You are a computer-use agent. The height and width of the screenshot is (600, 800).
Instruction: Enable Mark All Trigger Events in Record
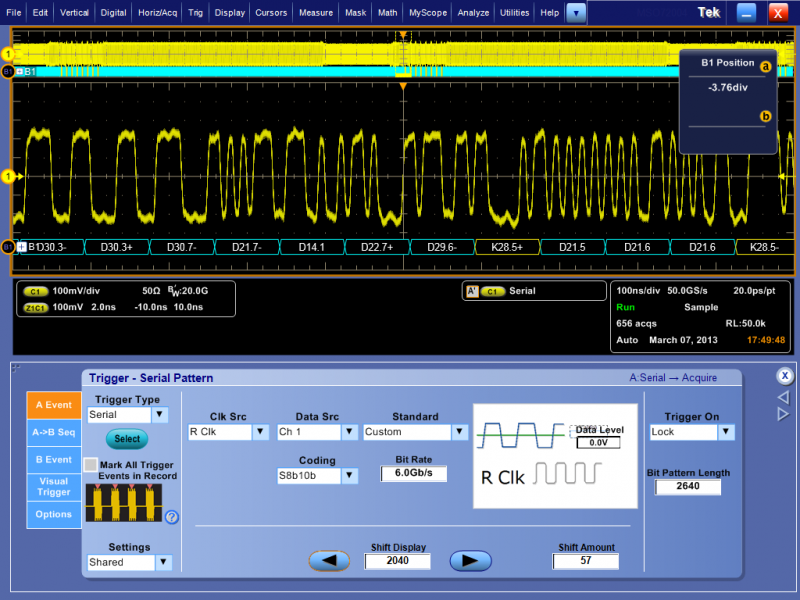[91, 465]
